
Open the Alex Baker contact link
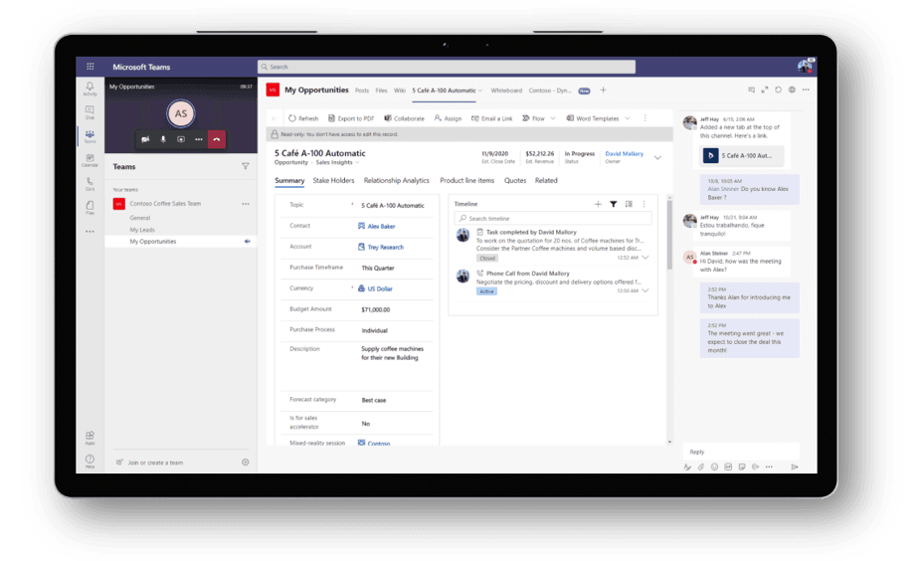click(x=381, y=226)
